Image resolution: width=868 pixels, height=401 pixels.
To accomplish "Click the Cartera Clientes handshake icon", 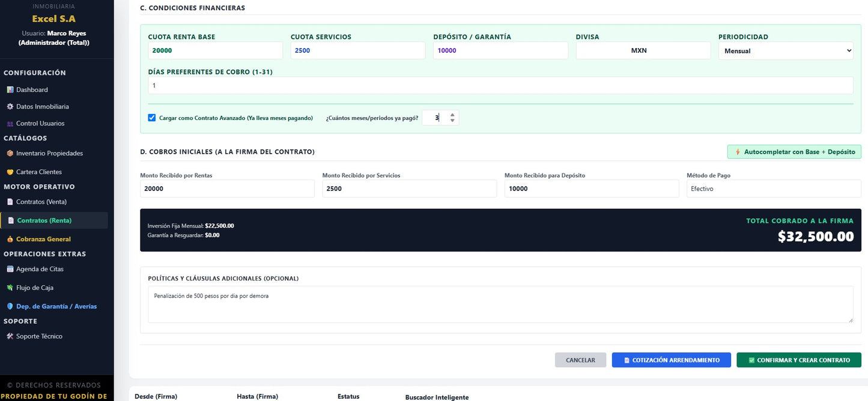I will [x=10, y=172].
